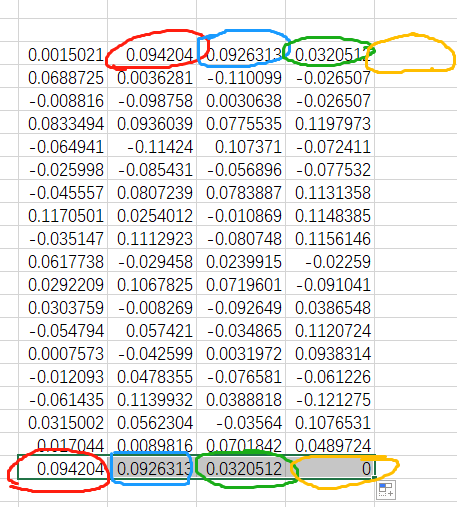
Task: Click the cell showing -0.11424
Action: (152, 145)
